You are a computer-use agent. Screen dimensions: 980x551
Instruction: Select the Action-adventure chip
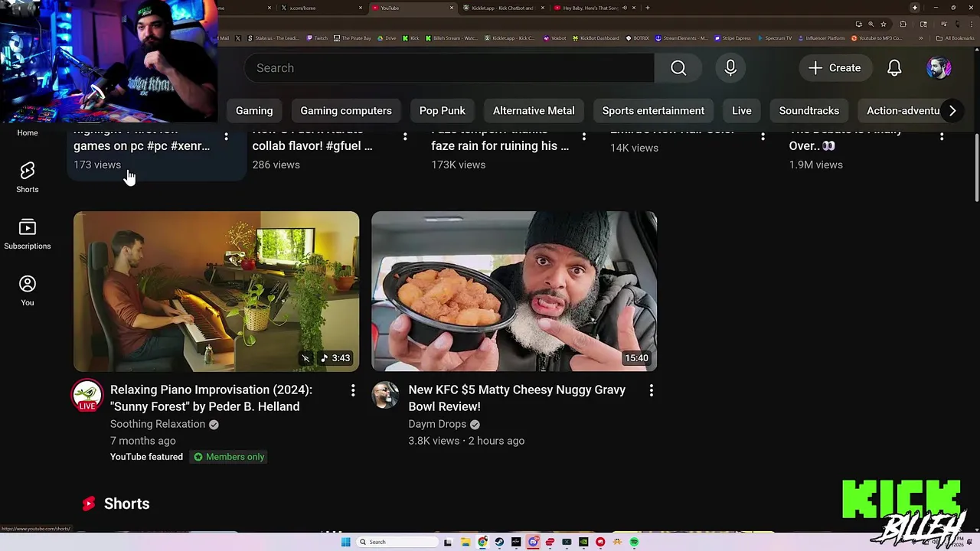click(900, 111)
